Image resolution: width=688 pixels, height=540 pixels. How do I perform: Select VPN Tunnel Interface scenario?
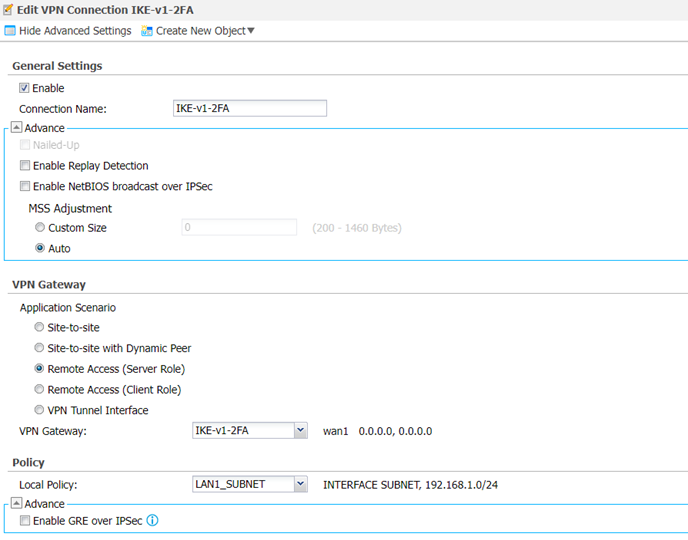(x=40, y=410)
